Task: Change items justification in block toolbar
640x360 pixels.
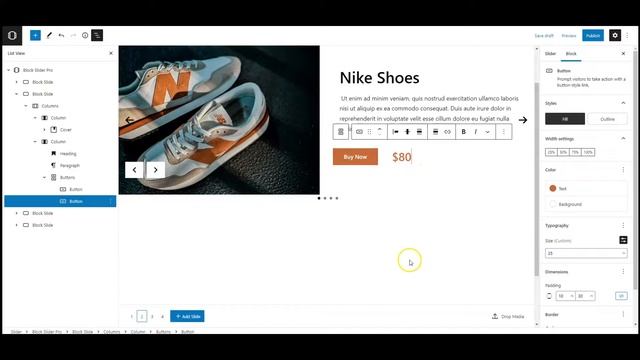Action: [395, 132]
